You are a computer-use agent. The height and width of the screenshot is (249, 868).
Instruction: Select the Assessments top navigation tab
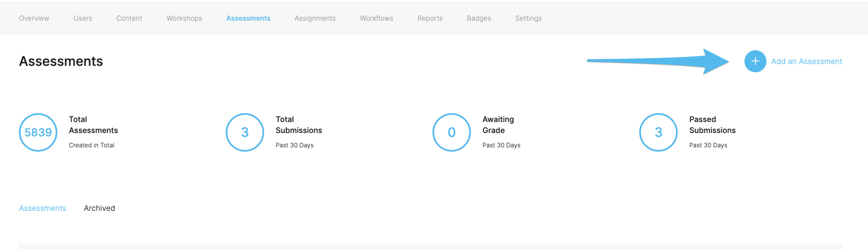[x=248, y=18]
